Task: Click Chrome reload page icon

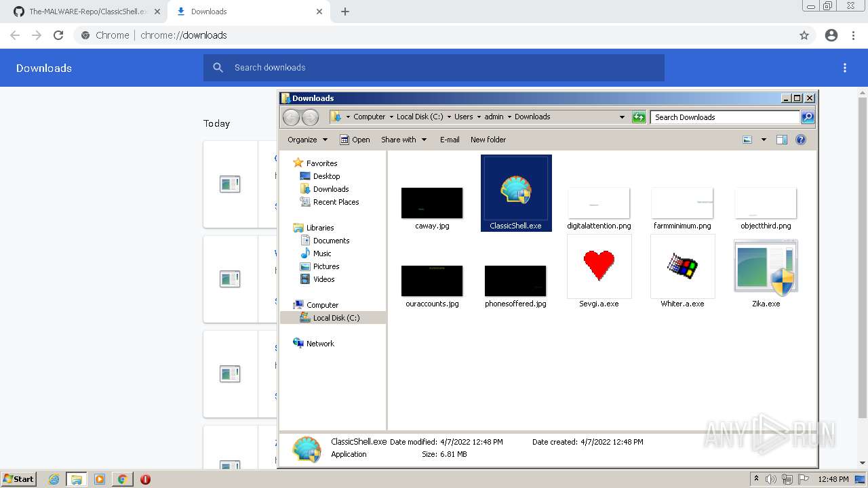Action: (58, 35)
